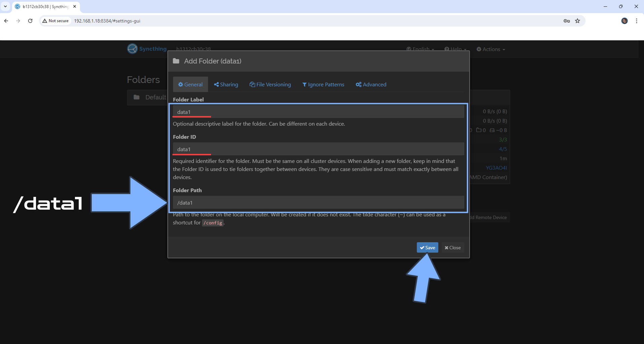
Task: Click the address bar URL
Action: 107,21
